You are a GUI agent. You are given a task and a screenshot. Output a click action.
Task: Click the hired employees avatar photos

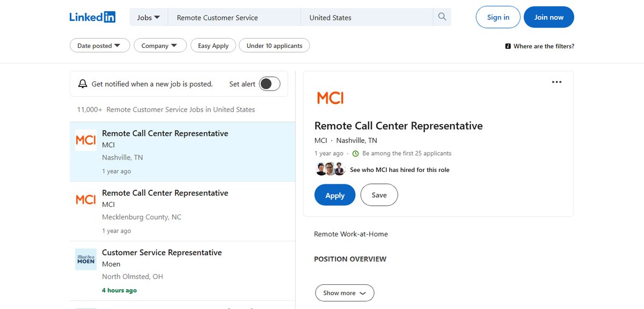coord(330,169)
